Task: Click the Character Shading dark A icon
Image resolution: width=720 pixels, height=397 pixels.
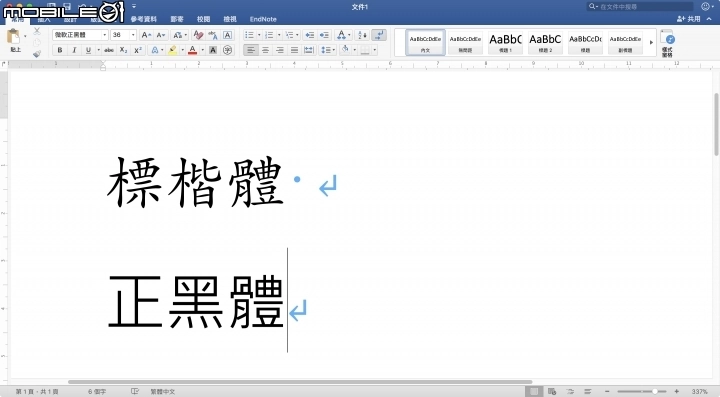Action: (x=213, y=50)
